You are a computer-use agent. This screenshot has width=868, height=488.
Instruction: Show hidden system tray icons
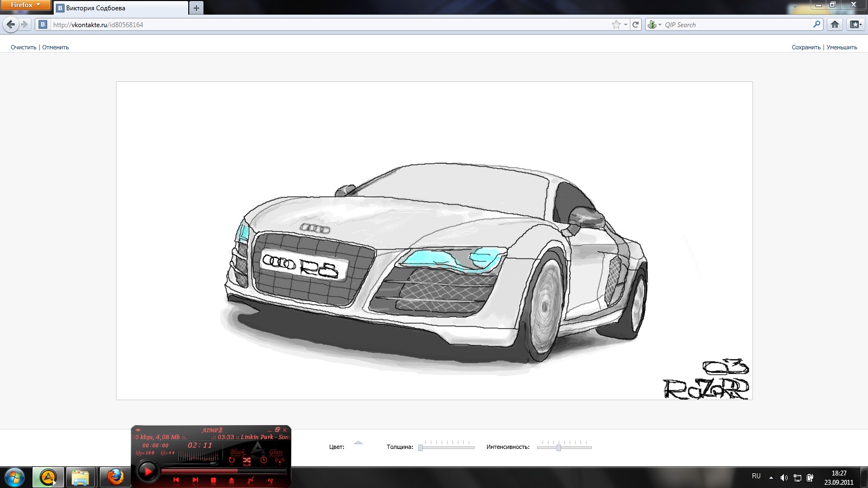(x=771, y=477)
